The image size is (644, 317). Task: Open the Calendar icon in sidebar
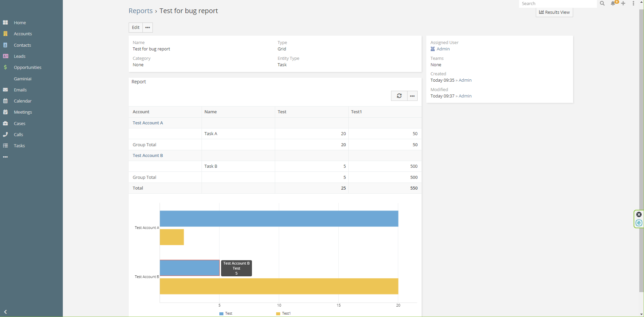click(x=5, y=101)
